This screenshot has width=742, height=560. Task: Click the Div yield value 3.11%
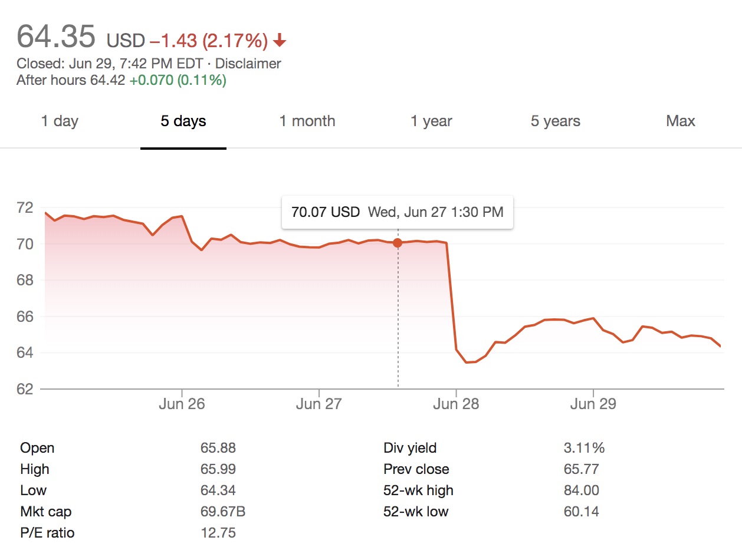click(x=584, y=448)
